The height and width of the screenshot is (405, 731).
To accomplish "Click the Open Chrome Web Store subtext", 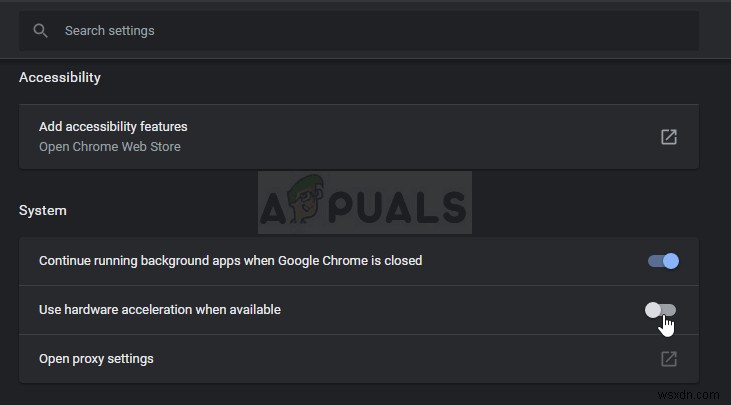I will point(109,147).
